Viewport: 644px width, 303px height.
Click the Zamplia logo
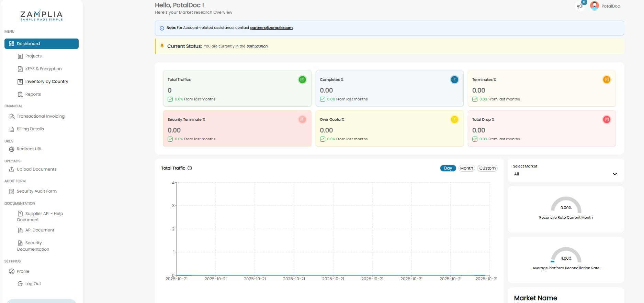point(42,15)
